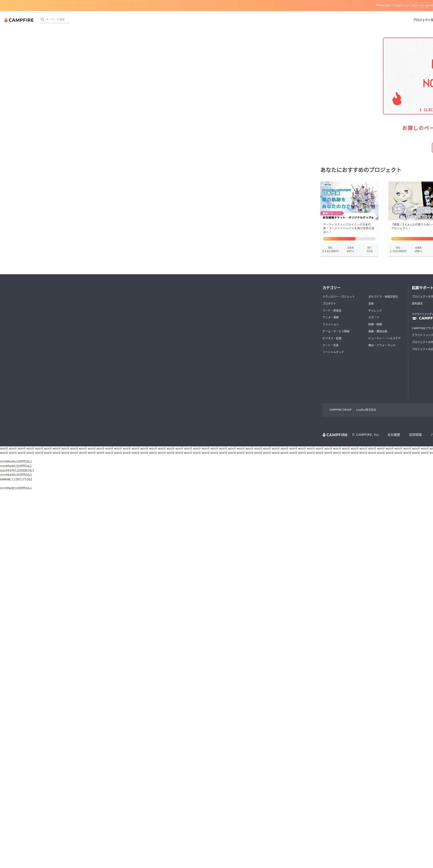Click the search magnifier icon
This screenshot has height=868, width=433.
pyautogui.click(x=42, y=20)
